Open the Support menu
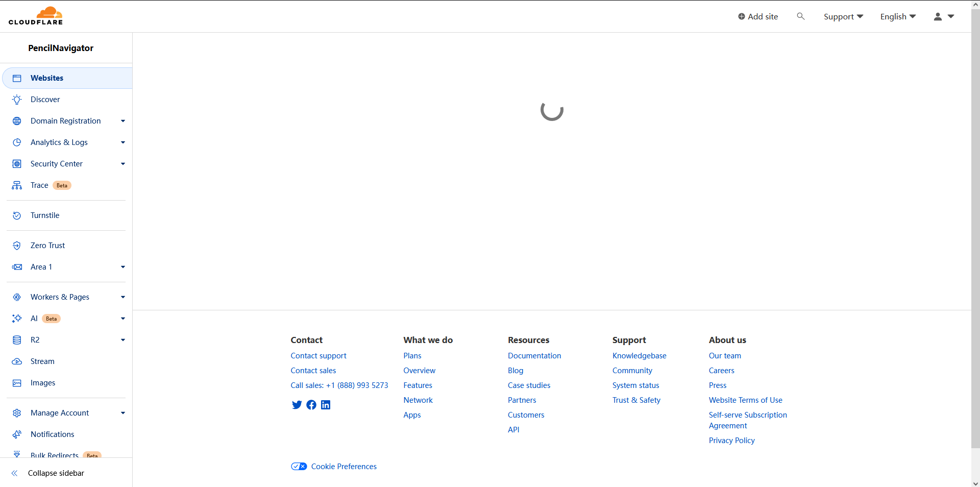This screenshot has width=980, height=487. [843, 16]
